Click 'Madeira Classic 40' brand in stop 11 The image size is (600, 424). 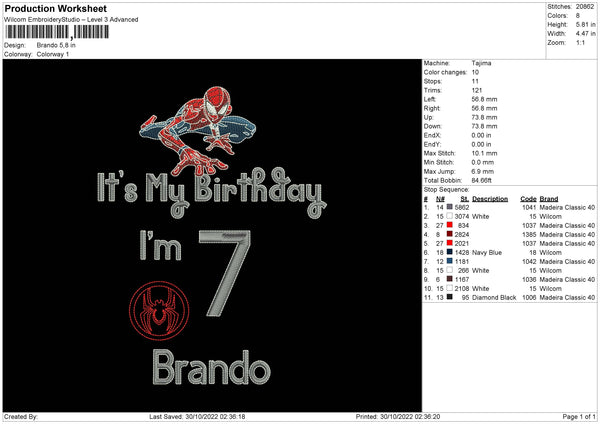(567, 297)
